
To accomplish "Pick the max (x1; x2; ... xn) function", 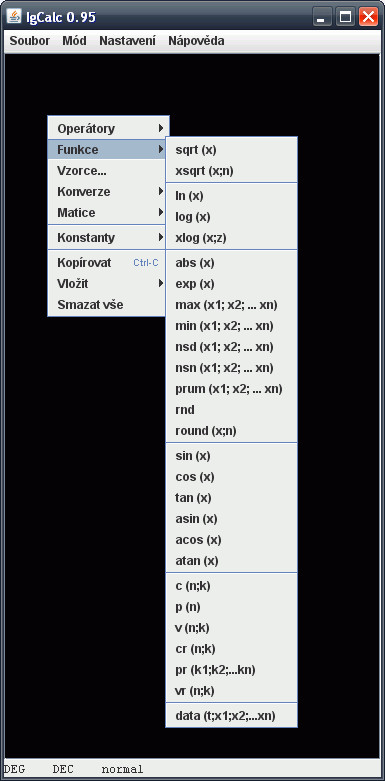I will (232, 304).
